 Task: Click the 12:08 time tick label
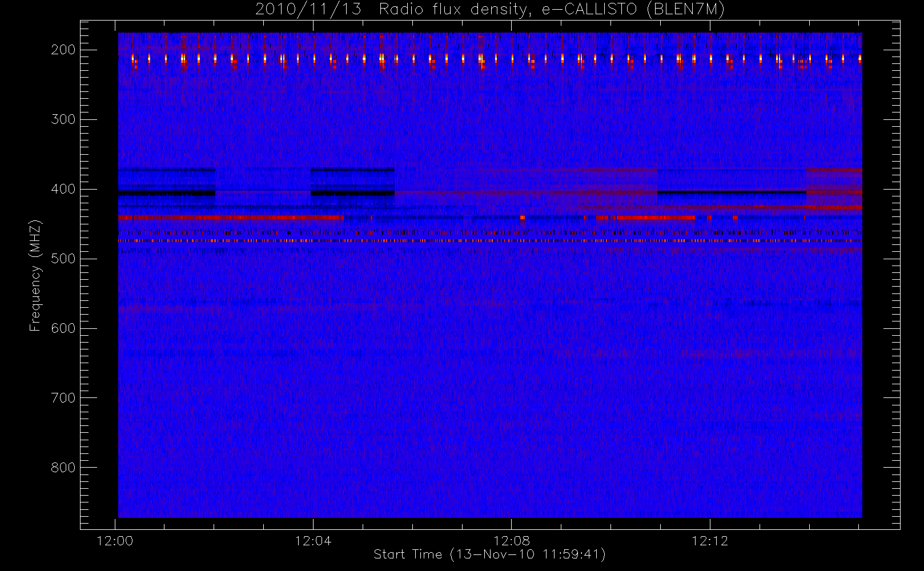[x=512, y=541]
